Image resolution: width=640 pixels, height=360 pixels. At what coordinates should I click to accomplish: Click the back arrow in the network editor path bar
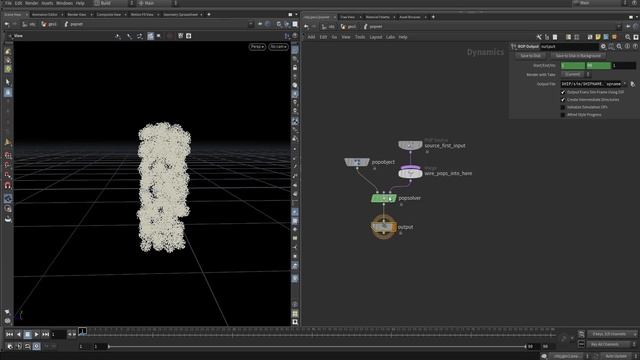306,27
